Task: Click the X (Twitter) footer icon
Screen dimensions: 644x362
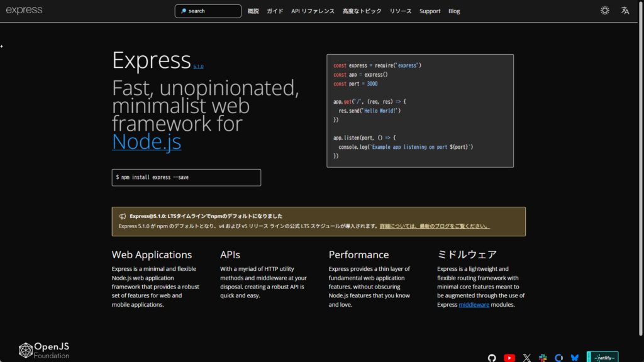Action: 526,358
